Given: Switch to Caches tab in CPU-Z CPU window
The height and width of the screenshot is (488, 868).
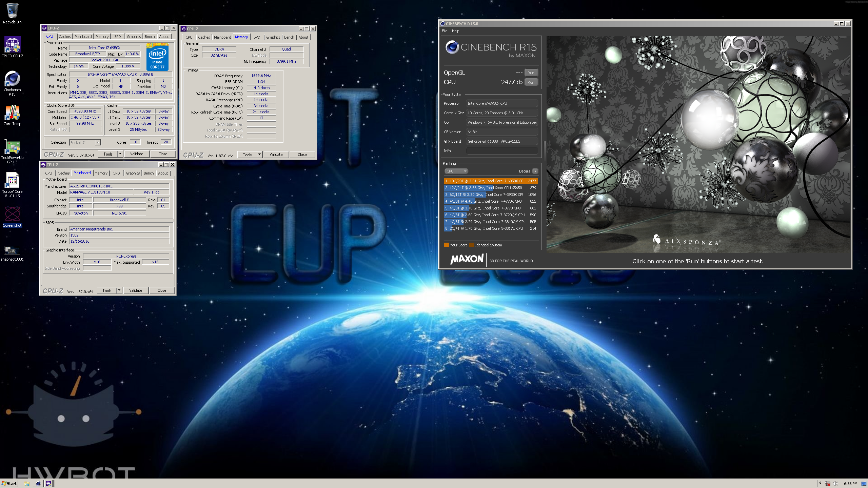Looking at the screenshot, I should click(64, 37).
